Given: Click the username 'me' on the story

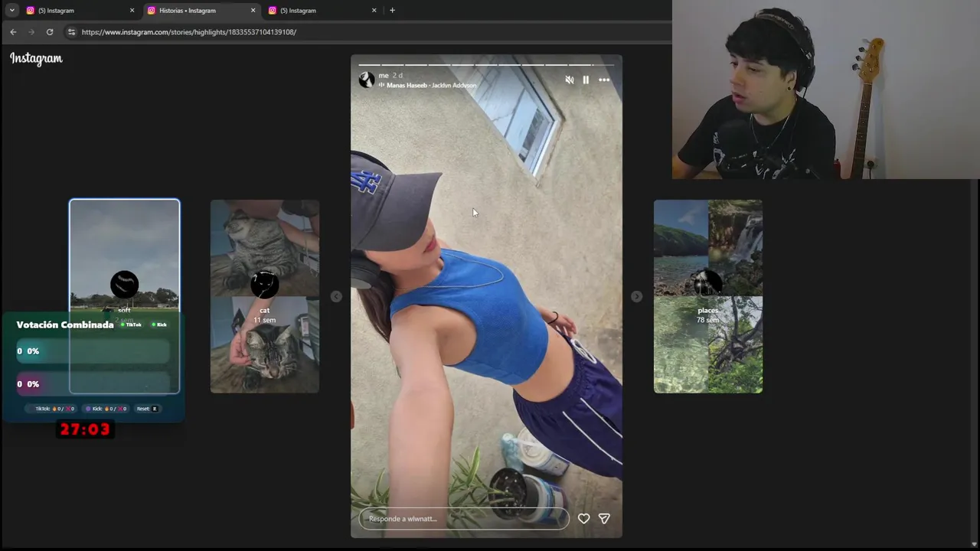Looking at the screenshot, I should click(x=384, y=76).
